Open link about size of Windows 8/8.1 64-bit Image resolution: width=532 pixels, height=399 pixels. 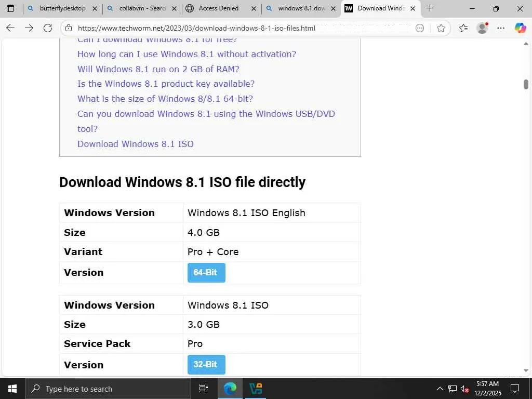165,99
